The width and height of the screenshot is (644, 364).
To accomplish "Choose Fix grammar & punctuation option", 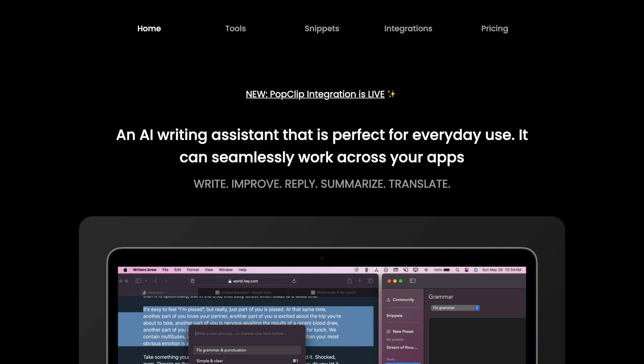I will [x=247, y=350].
